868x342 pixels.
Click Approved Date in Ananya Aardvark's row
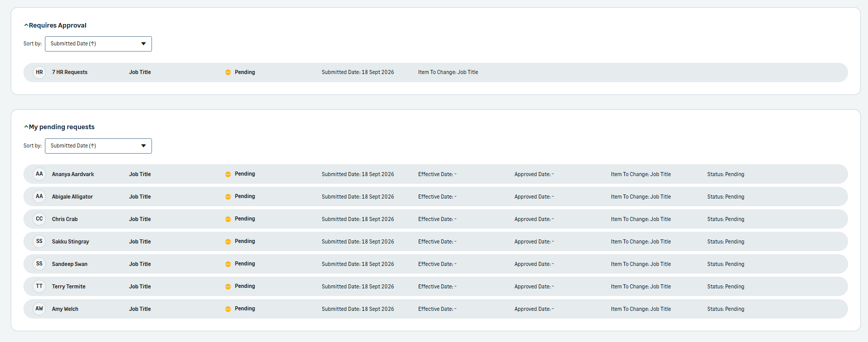click(x=534, y=175)
